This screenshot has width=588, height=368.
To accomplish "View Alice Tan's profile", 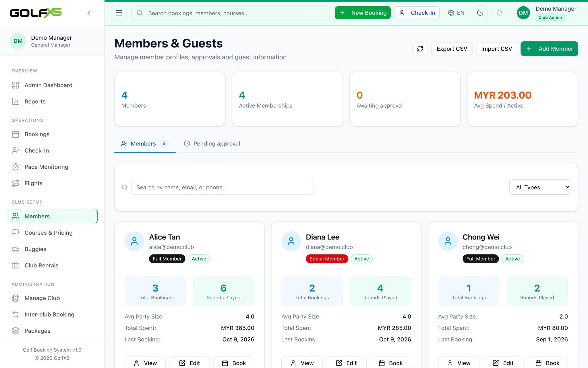I will 145,363.
